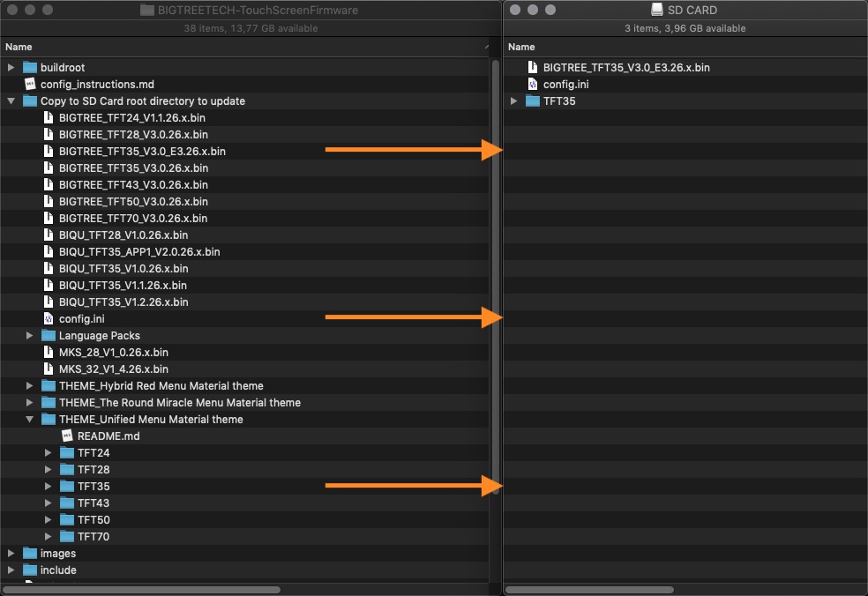
Task: Expand the include folder
Action: coord(11,570)
